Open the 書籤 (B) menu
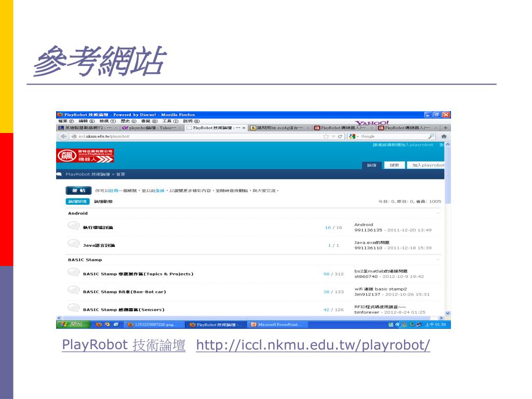The image size is (532, 399). coord(149,121)
